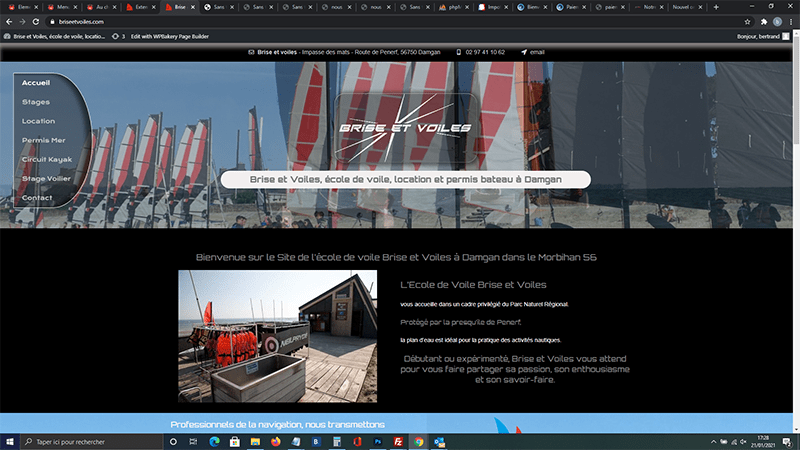Bookmark this page with the star icon

[757, 21]
